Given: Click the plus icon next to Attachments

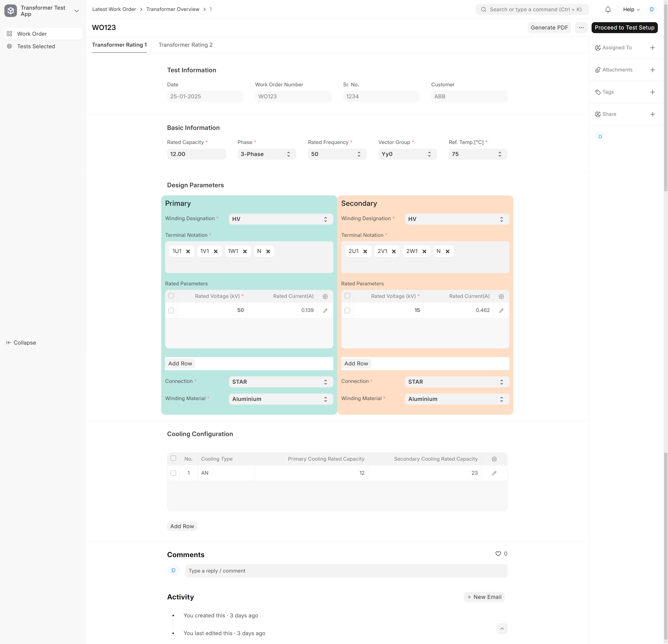Looking at the screenshot, I should 652,70.
